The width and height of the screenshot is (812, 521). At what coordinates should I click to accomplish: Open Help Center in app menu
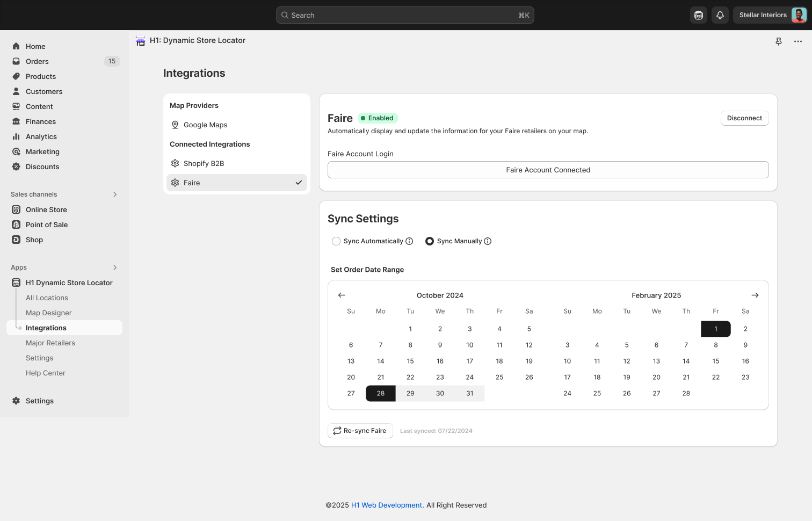tap(46, 373)
